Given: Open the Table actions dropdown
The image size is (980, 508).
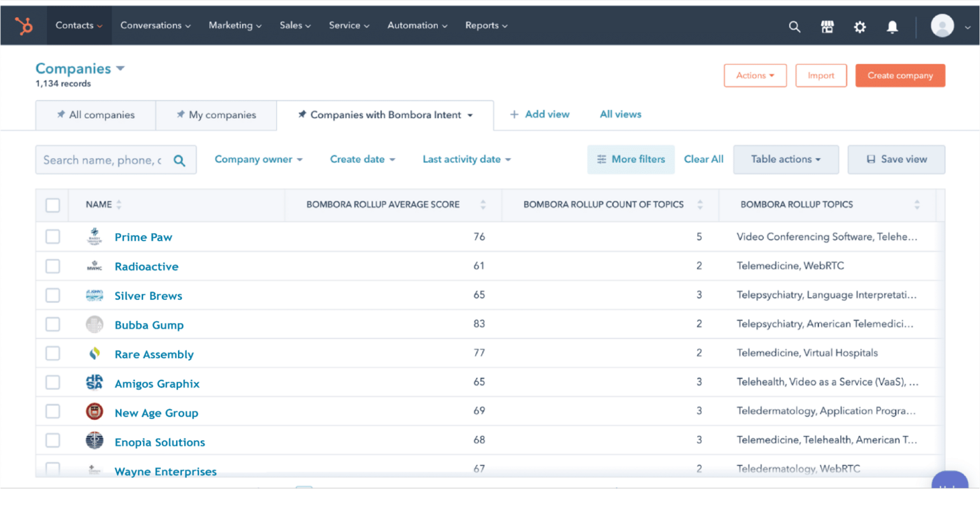Looking at the screenshot, I should pyautogui.click(x=786, y=159).
